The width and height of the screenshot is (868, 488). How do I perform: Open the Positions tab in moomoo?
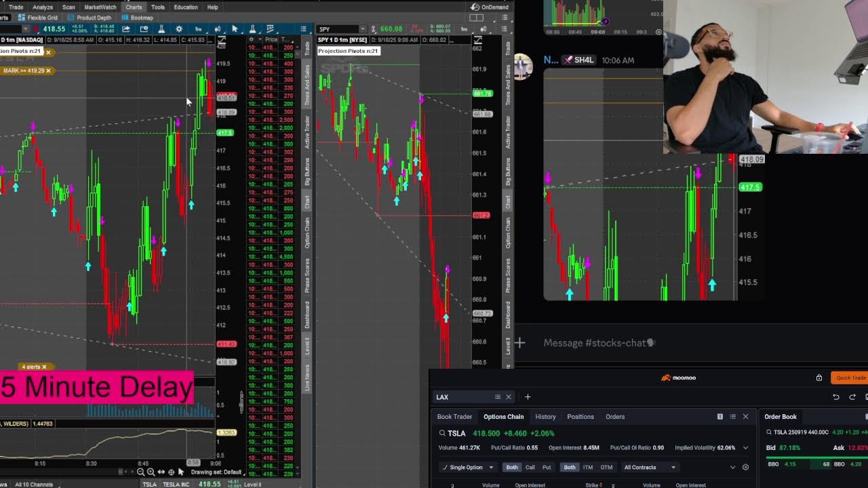click(x=580, y=417)
